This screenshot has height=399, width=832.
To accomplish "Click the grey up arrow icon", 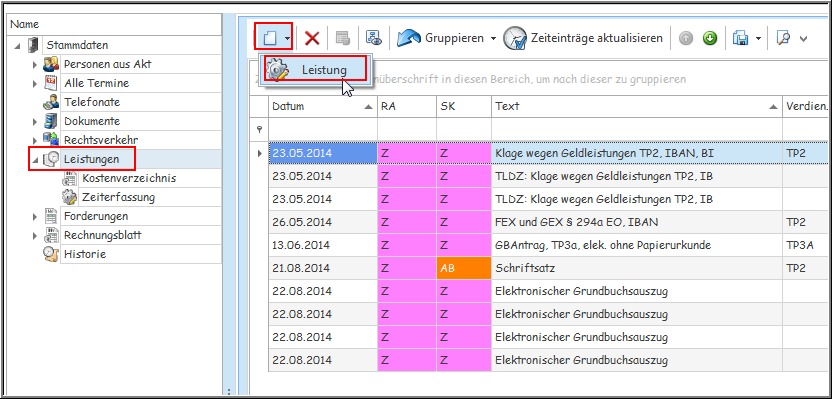I will coord(686,38).
